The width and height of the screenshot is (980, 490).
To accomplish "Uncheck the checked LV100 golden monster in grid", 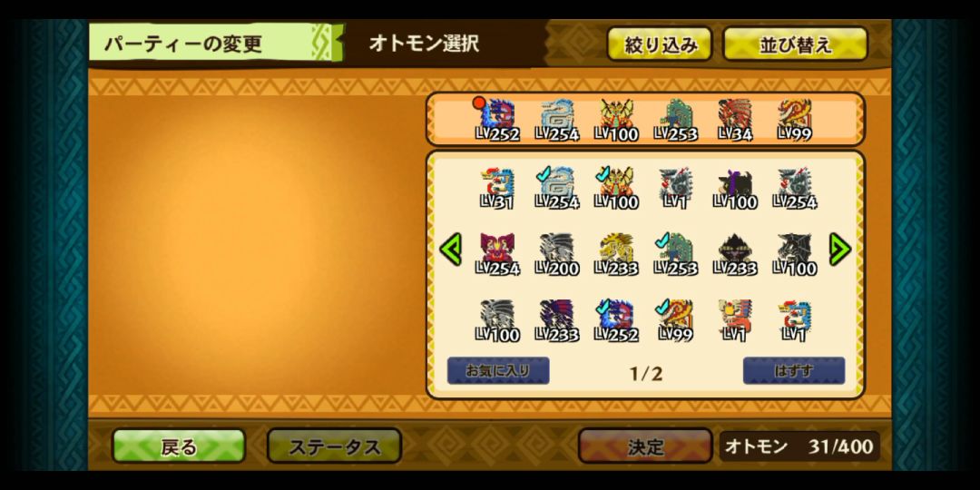I will pyautogui.click(x=616, y=188).
